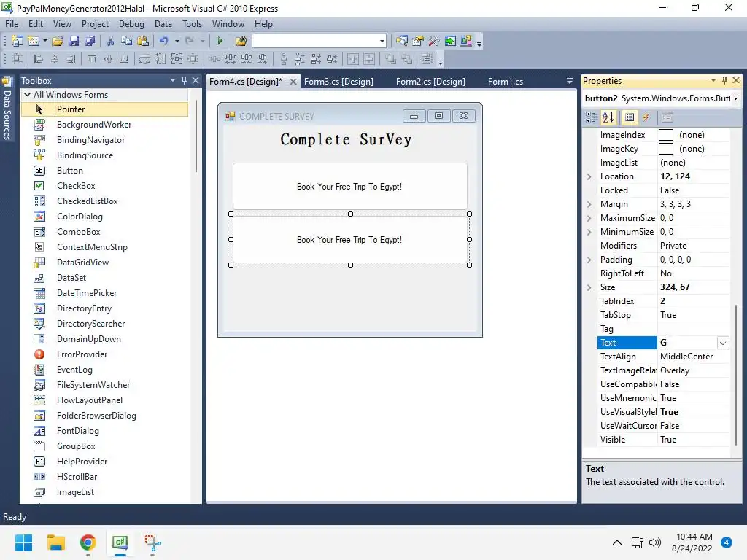The image size is (747, 560).
Task: Switch to the Form2.cs [Design] tab
Action: [430, 82]
